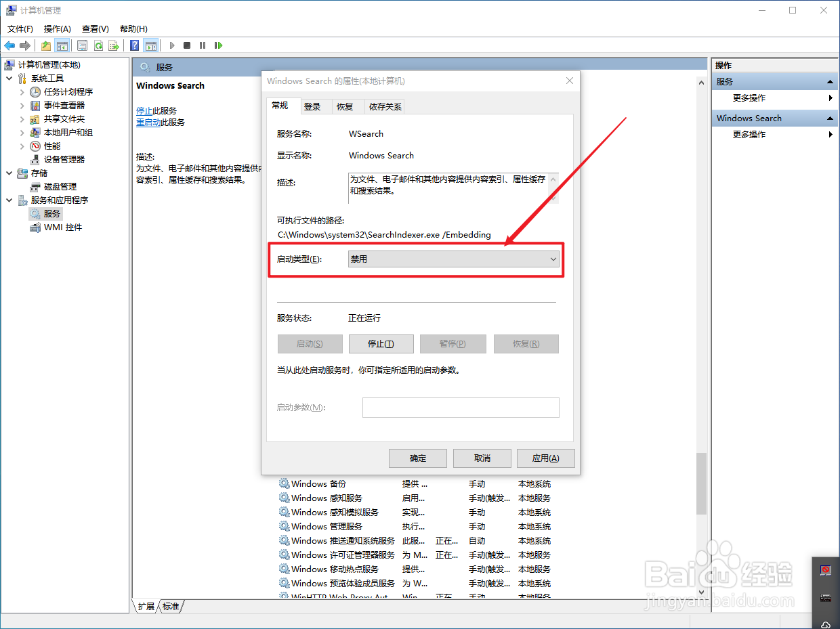This screenshot has height=629, width=840.
Task: Select the 任务计划程序 clock icon
Action: [35, 91]
